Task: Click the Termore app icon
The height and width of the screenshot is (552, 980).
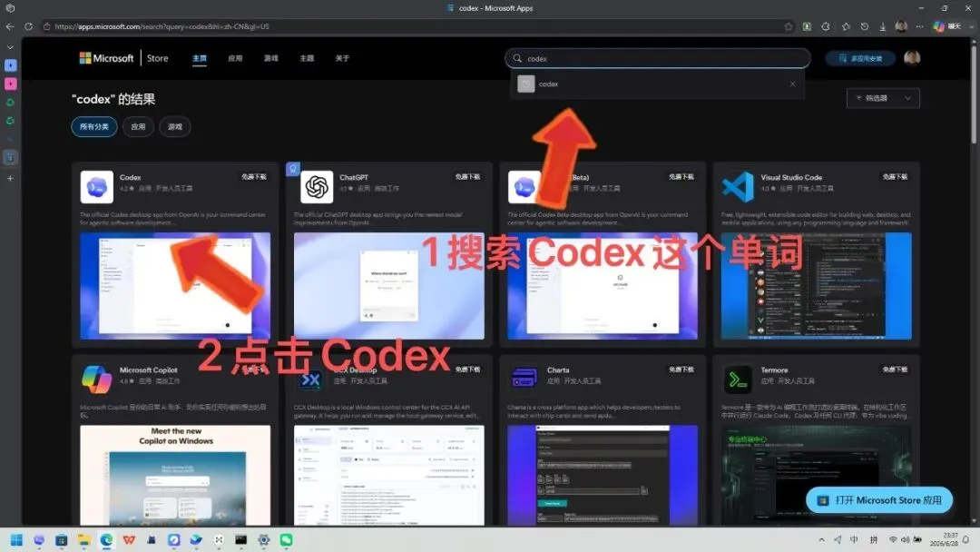Action: pyautogui.click(x=738, y=379)
